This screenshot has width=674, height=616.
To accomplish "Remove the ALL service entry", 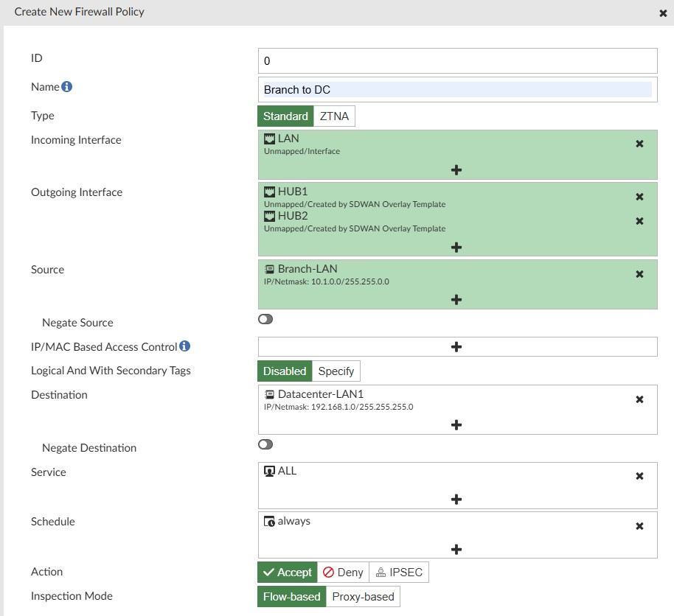I will (639, 476).
